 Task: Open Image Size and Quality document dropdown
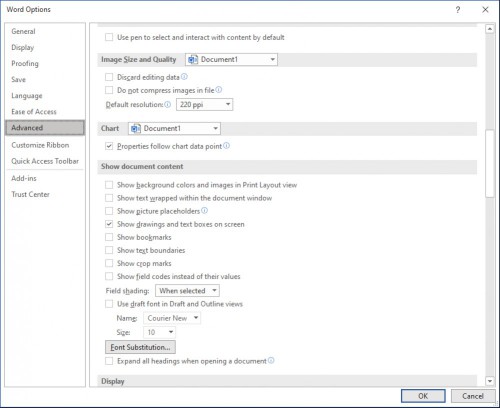231,59
